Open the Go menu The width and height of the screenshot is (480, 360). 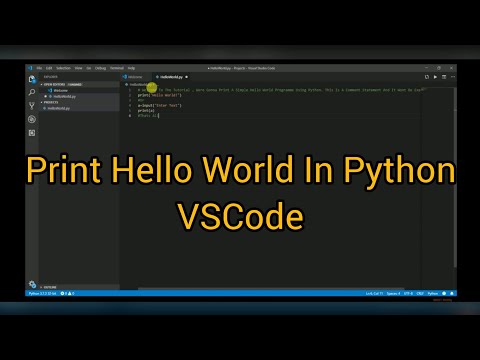(89, 68)
